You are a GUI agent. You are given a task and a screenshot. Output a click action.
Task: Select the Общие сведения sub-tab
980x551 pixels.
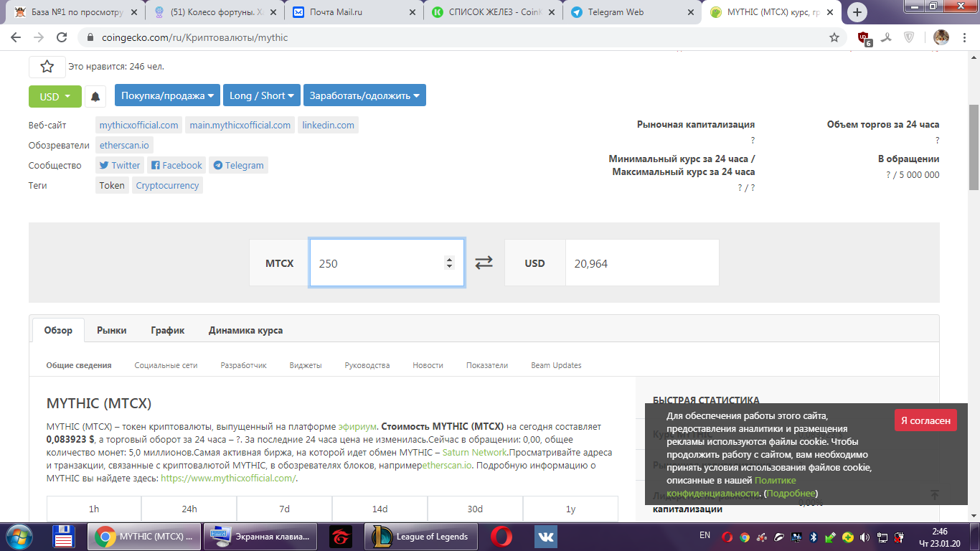pyautogui.click(x=79, y=365)
